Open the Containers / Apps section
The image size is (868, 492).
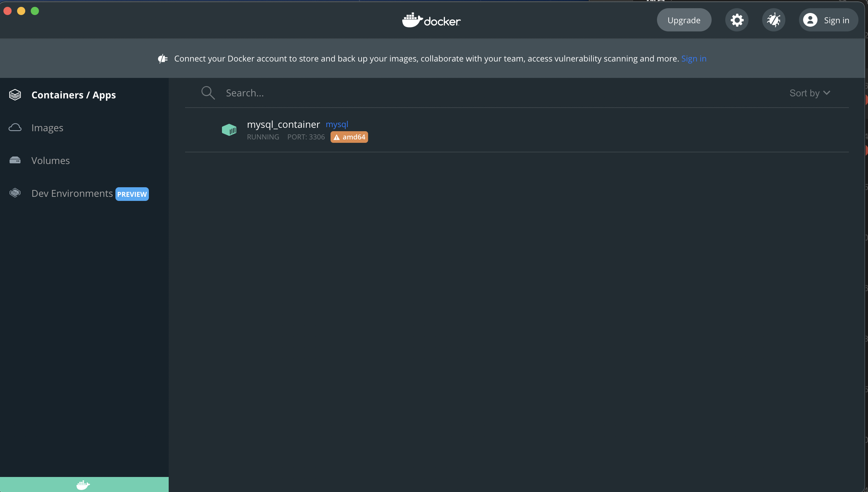pyautogui.click(x=73, y=95)
